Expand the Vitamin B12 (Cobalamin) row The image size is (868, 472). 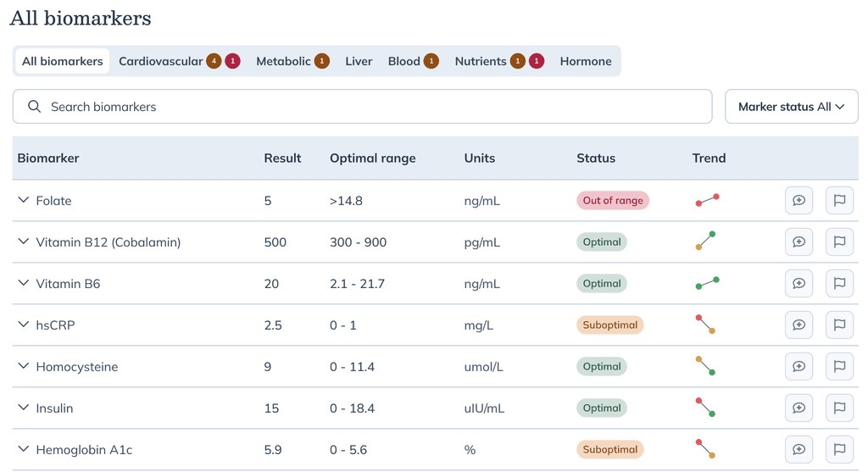click(x=23, y=242)
